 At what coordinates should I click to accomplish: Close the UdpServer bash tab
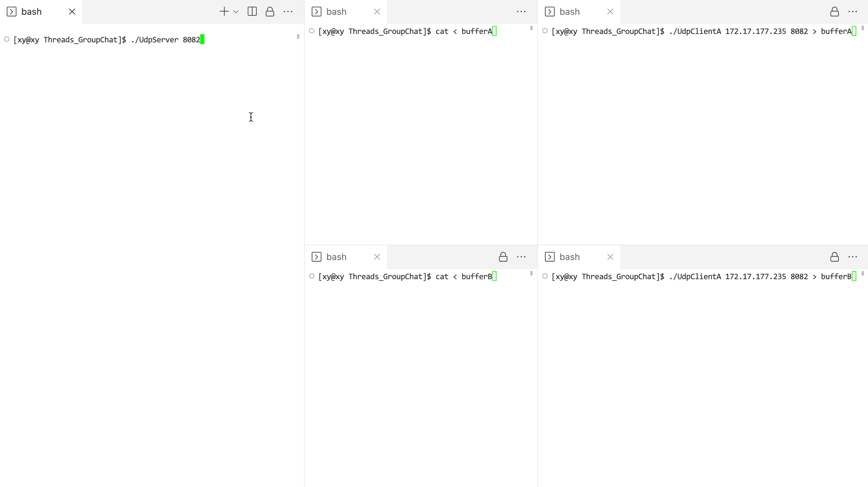coord(72,12)
